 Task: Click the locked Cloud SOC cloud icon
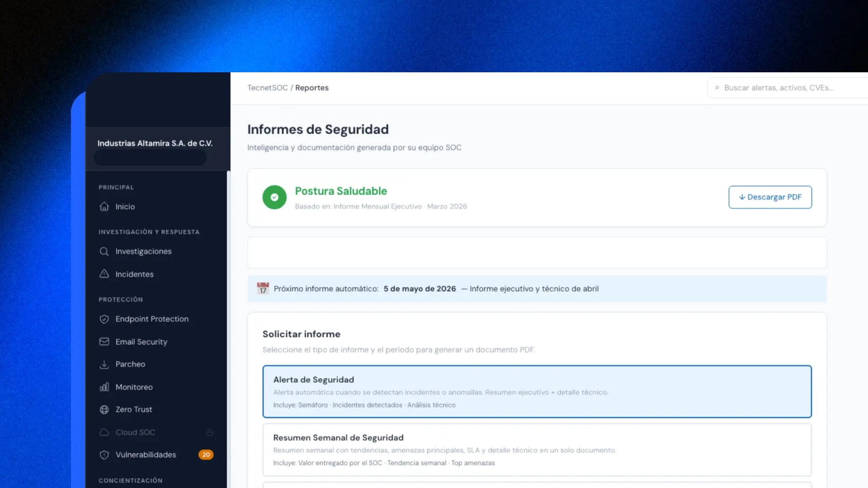pyautogui.click(x=104, y=432)
